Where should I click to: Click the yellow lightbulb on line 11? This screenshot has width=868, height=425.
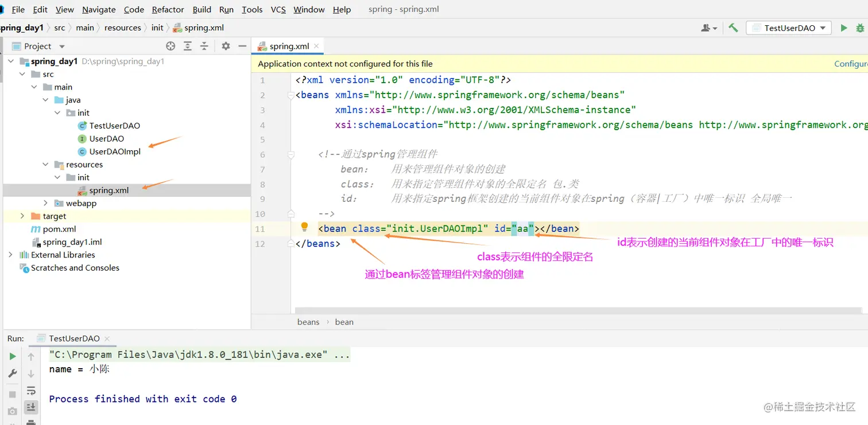click(305, 227)
